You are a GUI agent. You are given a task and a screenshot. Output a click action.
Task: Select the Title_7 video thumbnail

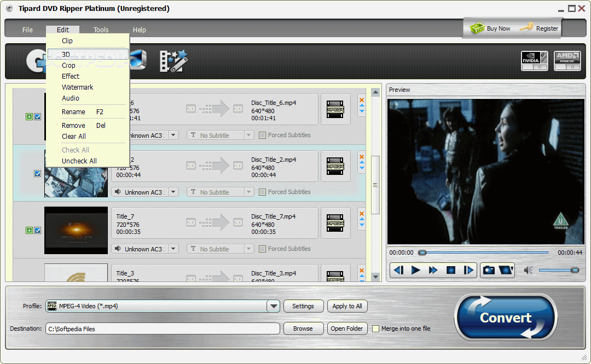click(76, 230)
